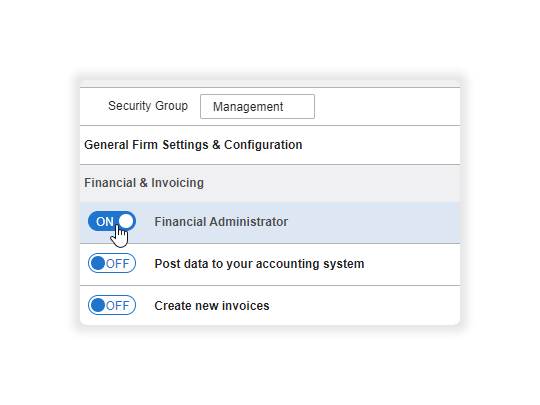
Task: Click the OFF text in the Post data switch
Action: click(x=118, y=264)
